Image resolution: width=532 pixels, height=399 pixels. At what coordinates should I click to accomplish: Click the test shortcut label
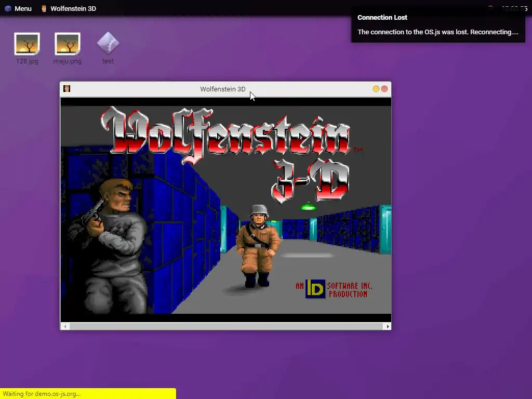(x=108, y=61)
